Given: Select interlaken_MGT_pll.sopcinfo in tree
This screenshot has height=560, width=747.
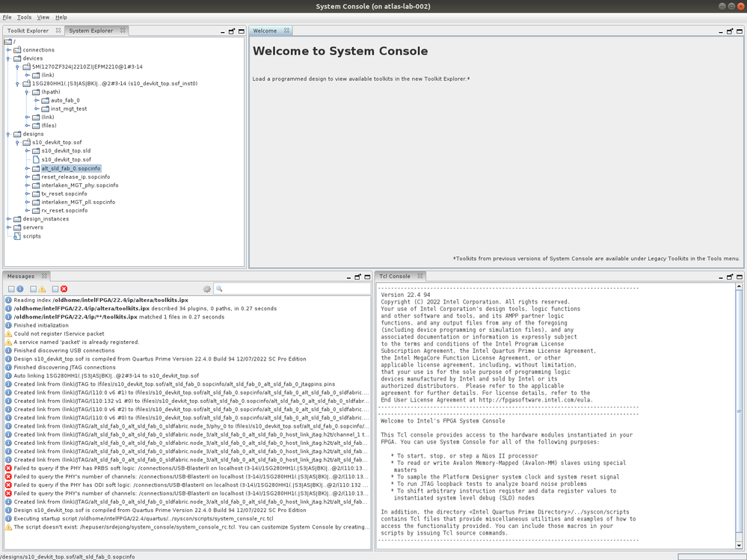Looking at the screenshot, I should (x=78, y=202).
